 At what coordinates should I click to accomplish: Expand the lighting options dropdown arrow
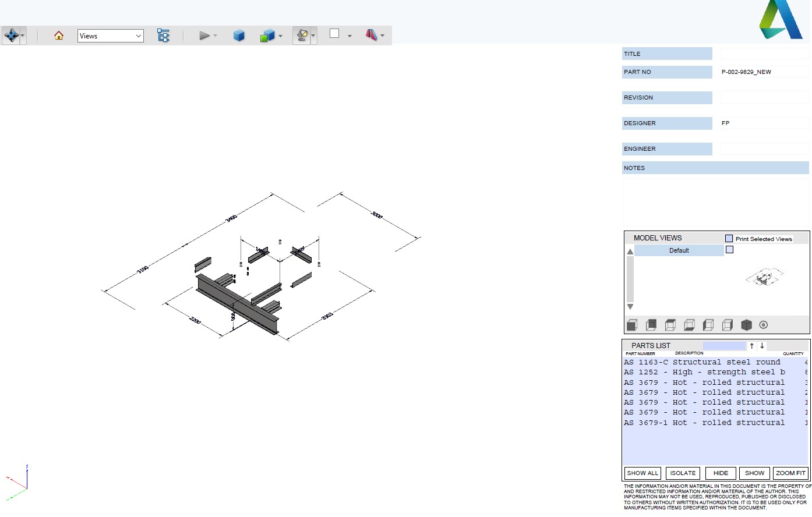point(313,36)
